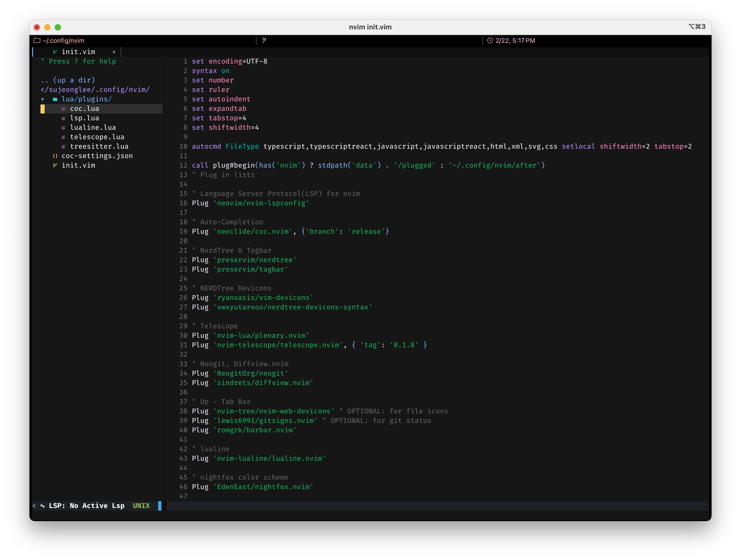Viewport: 741px width, 560px height.
Task: Collapse the lua/plugins folder arrow
Action: pyautogui.click(x=43, y=99)
